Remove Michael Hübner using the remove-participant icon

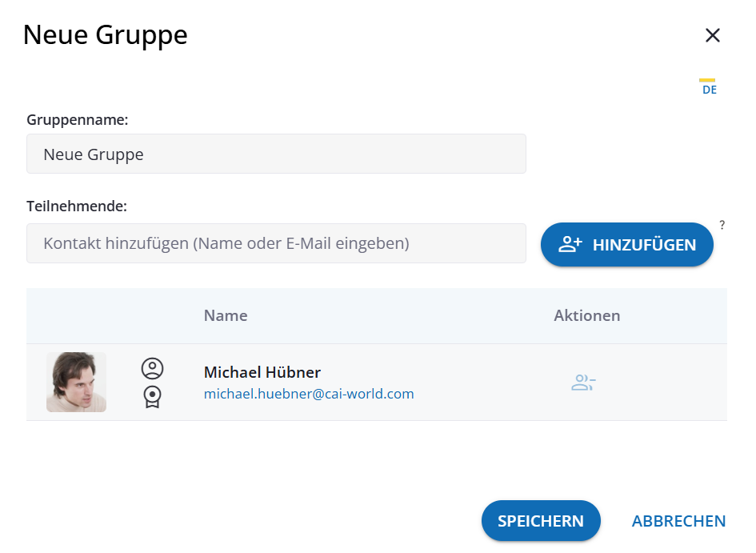582,383
